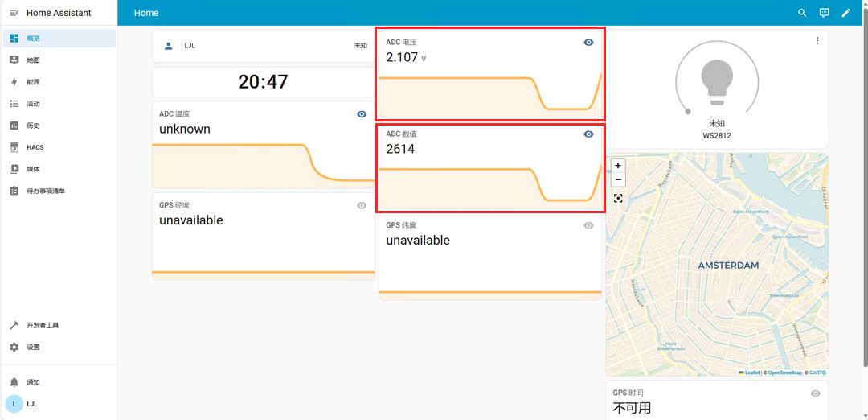The width and height of the screenshot is (868, 420).
Task: Open the Assist chat icon
Action: [825, 13]
